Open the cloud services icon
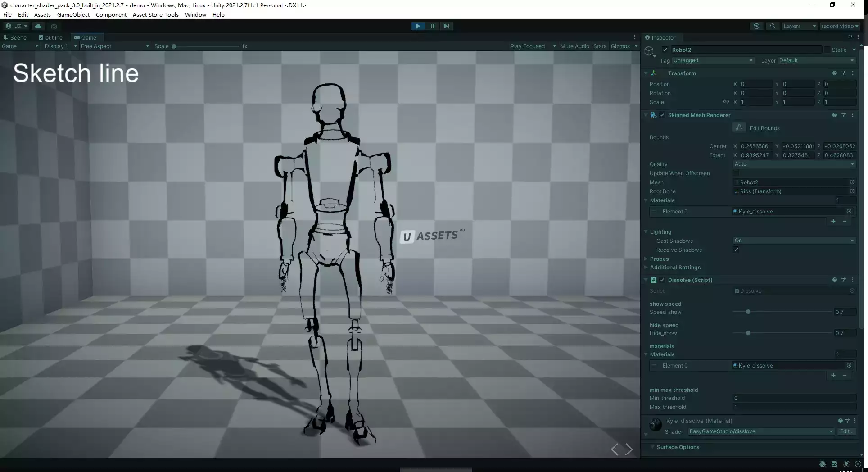The width and height of the screenshot is (868, 472). coord(38,26)
